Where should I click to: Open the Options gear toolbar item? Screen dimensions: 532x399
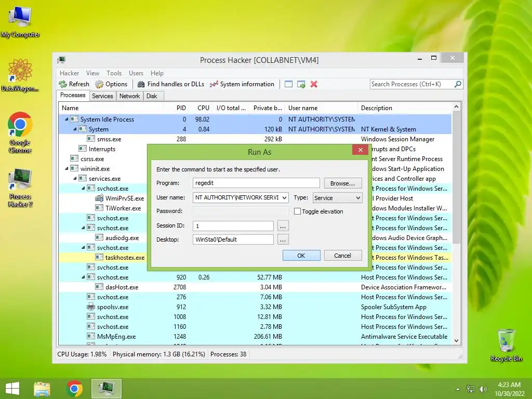pos(111,84)
